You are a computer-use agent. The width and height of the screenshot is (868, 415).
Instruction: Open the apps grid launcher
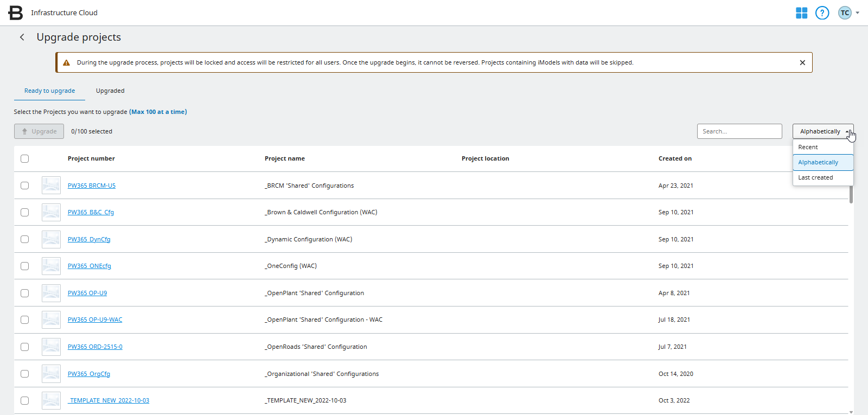[801, 12]
